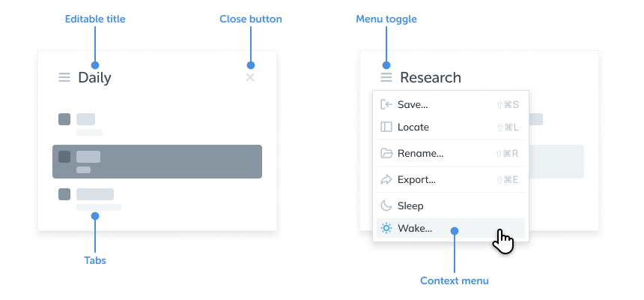Click the first tab's square favicon in Daily
The height and width of the screenshot is (300, 644).
64,119
